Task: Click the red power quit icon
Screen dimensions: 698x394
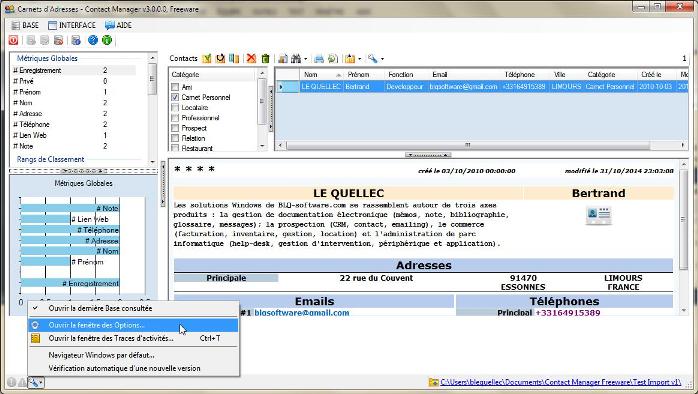Action: 13,40
